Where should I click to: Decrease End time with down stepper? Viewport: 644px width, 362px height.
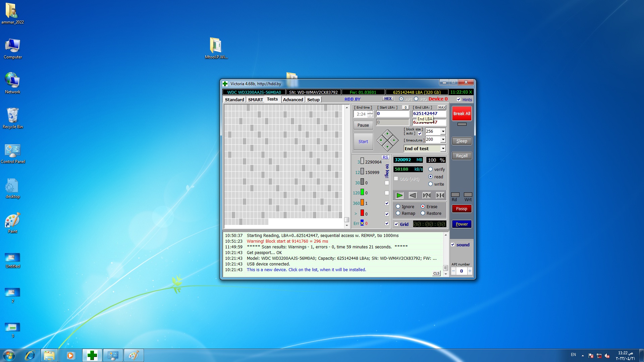(x=370, y=116)
